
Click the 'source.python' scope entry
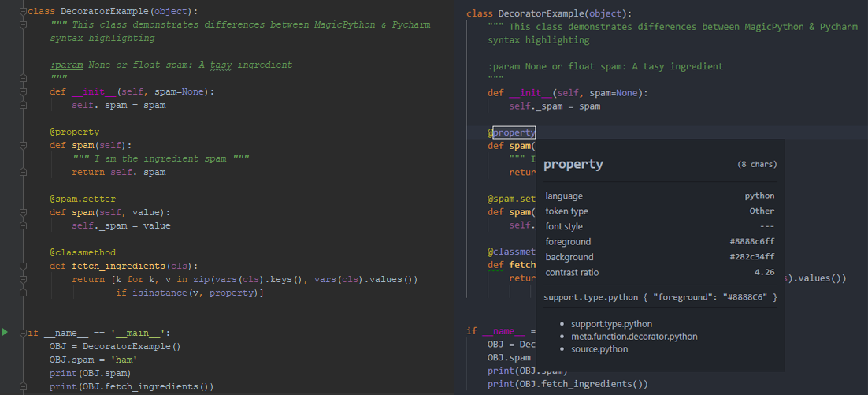tap(599, 349)
